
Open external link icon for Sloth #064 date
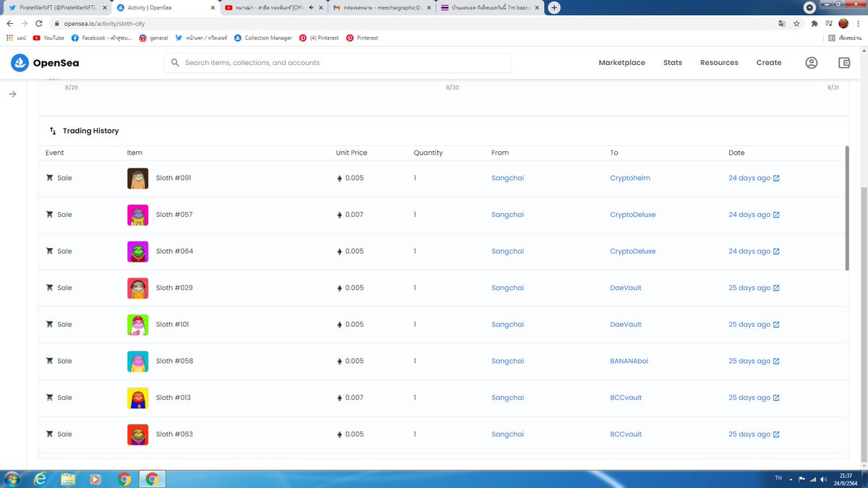(x=776, y=252)
